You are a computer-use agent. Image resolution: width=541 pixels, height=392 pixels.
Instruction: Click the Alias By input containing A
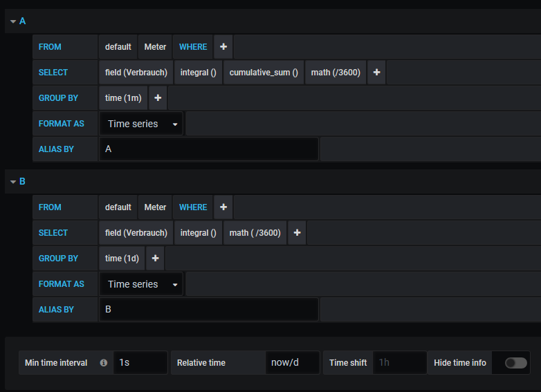point(208,149)
